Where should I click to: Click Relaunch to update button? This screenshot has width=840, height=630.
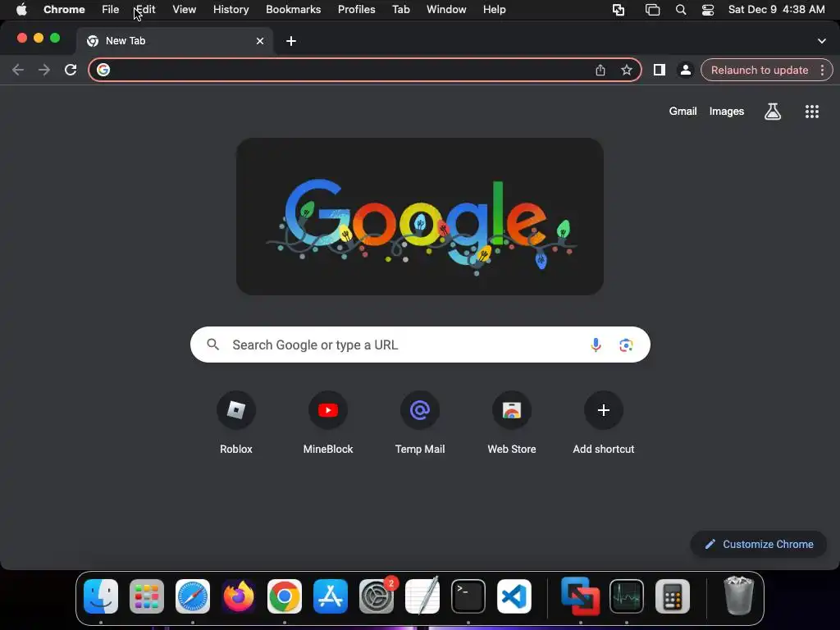759,71
